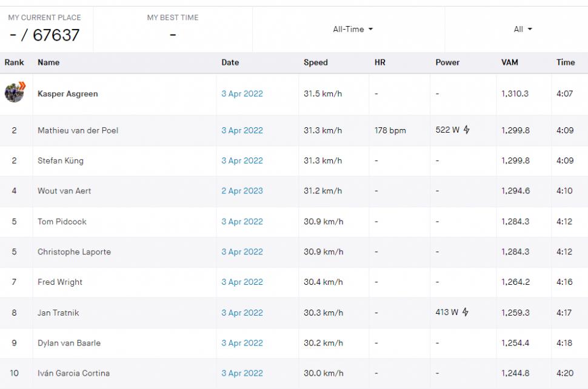Image resolution: width=588 pixels, height=389 pixels.
Task: Open Iván García Cortina's 3 Apr 2022 activity
Action: 242,373
